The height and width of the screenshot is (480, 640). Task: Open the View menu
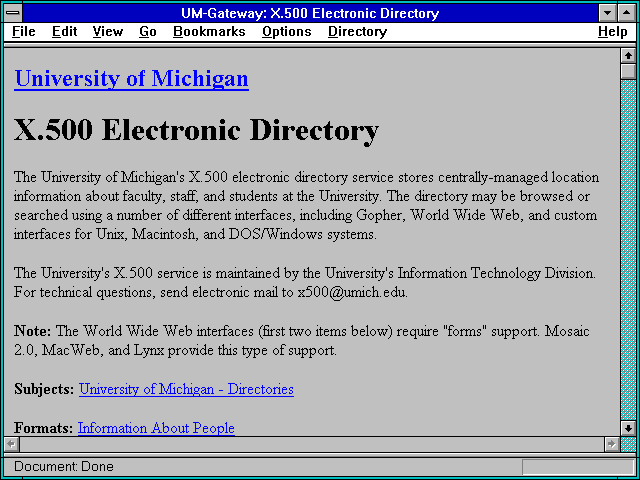click(x=108, y=31)
